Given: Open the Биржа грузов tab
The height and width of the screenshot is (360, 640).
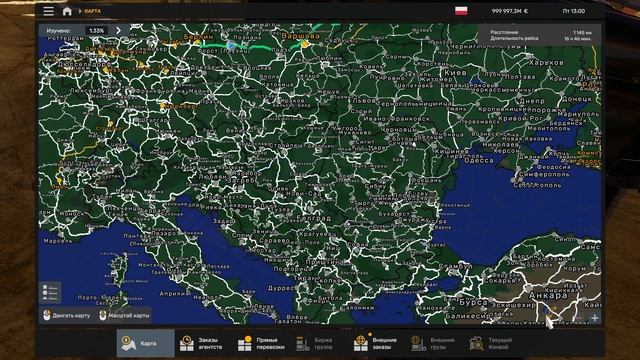Looking at the screenshot, I should click(321, 343).
